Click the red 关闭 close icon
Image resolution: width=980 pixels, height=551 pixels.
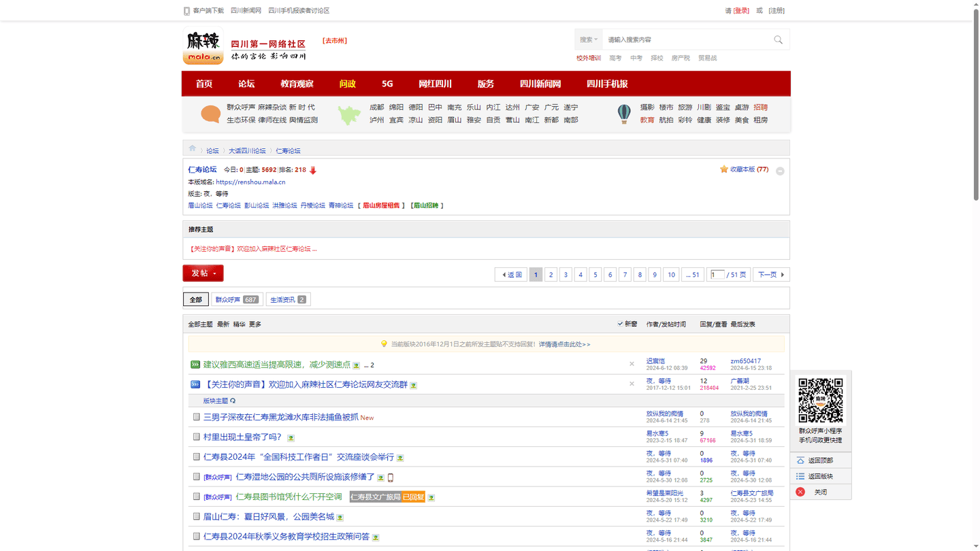coord(800,492)
